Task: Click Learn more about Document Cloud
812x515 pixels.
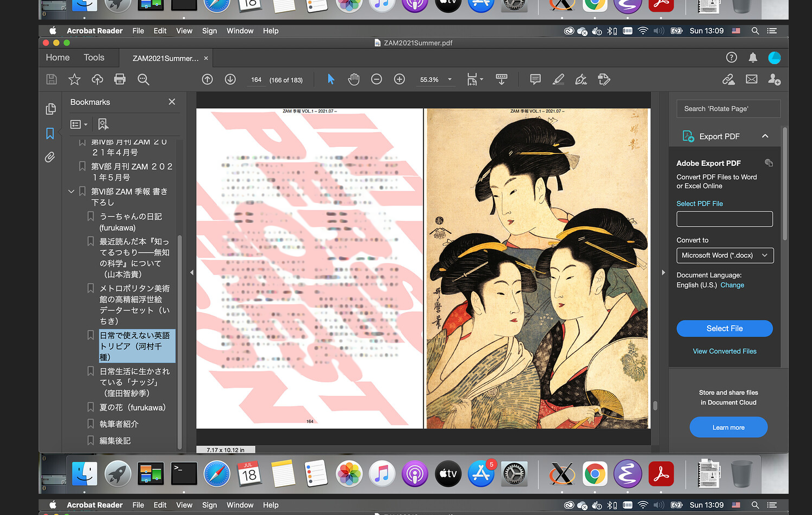Action: click(728, 427)
